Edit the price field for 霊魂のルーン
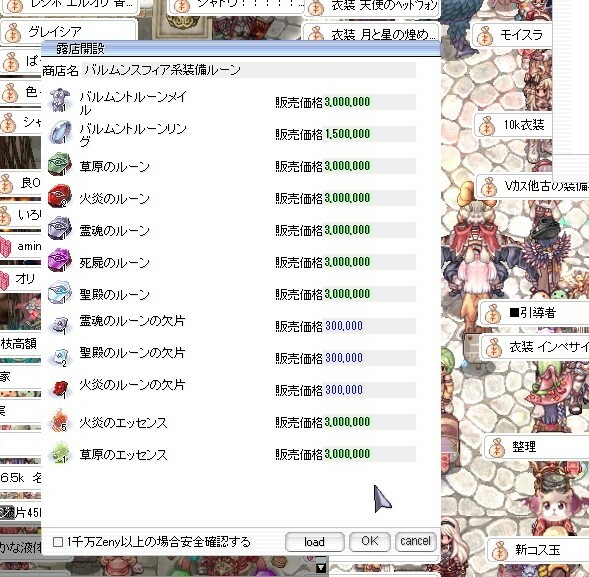Viewport: 589px width, 577px height. pyautogui.click(x=370, y=230)
